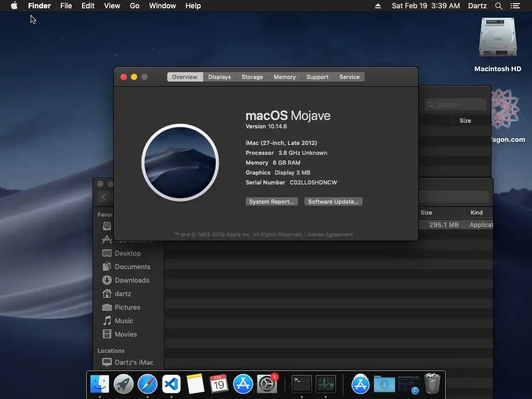The image size is (532, 399).
Task: Open dartz home folder in sidebar
Action: pyautogui.click(x=117, y=294)
